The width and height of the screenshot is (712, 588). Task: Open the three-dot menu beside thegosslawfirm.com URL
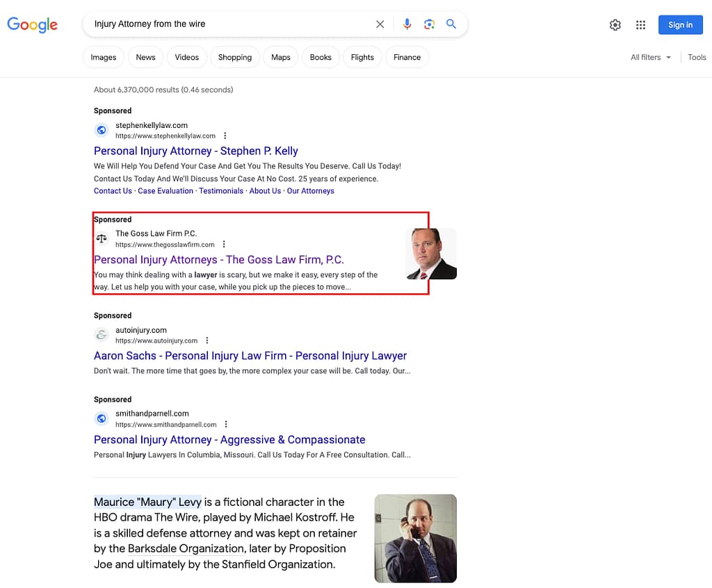(x=224, y=244)
